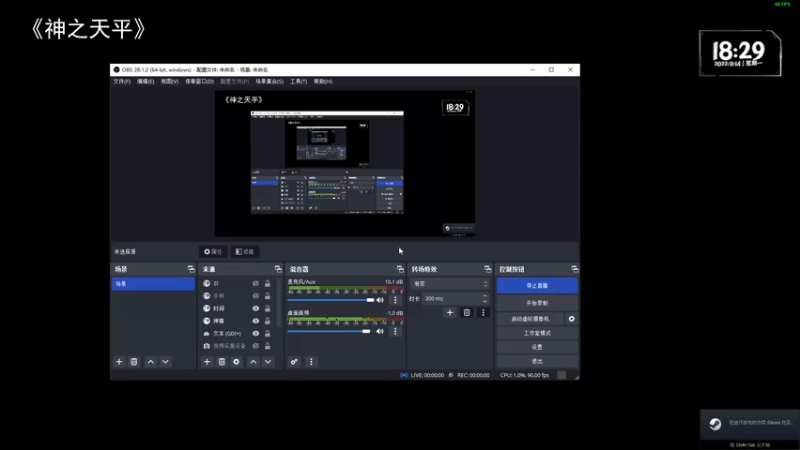
Task: Hide the 弹幕 source via its eye icon
Action: pos(256,321)
